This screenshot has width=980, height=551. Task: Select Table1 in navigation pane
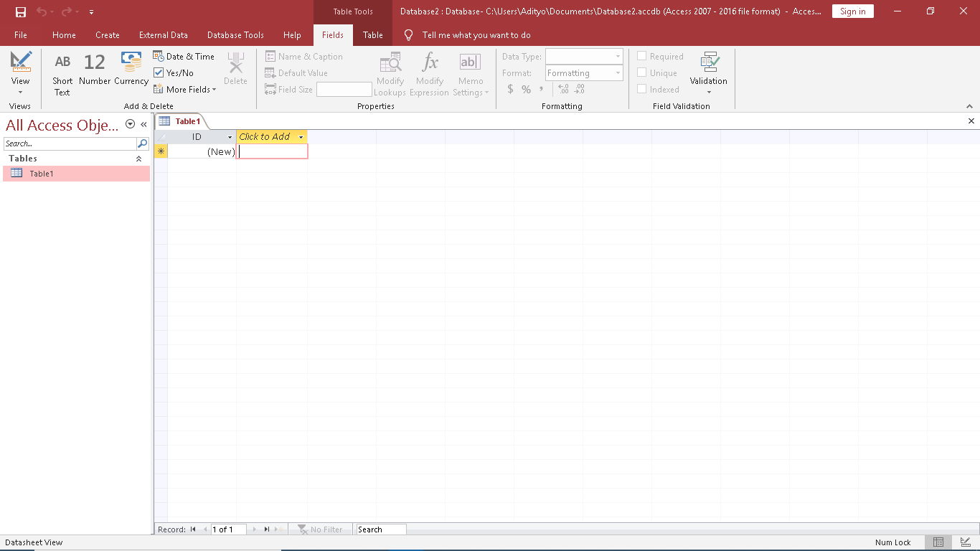click(x=41, y=174)
